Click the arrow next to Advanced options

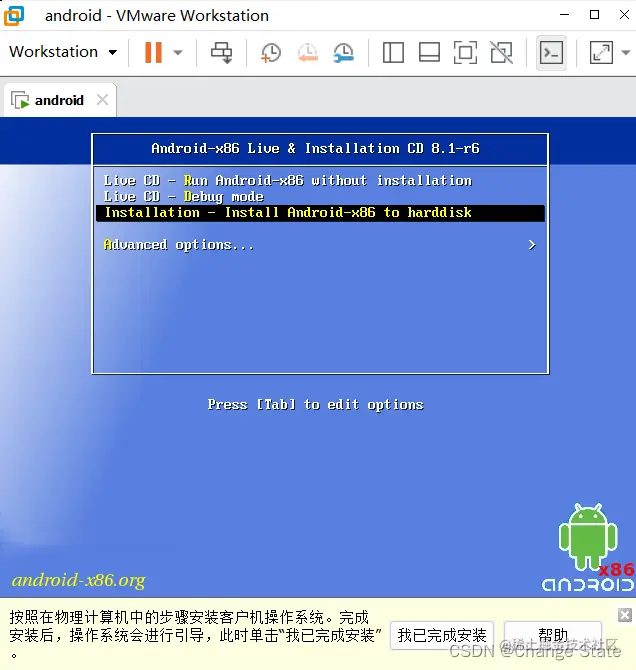pyautogui.click(x=532, y=245)
